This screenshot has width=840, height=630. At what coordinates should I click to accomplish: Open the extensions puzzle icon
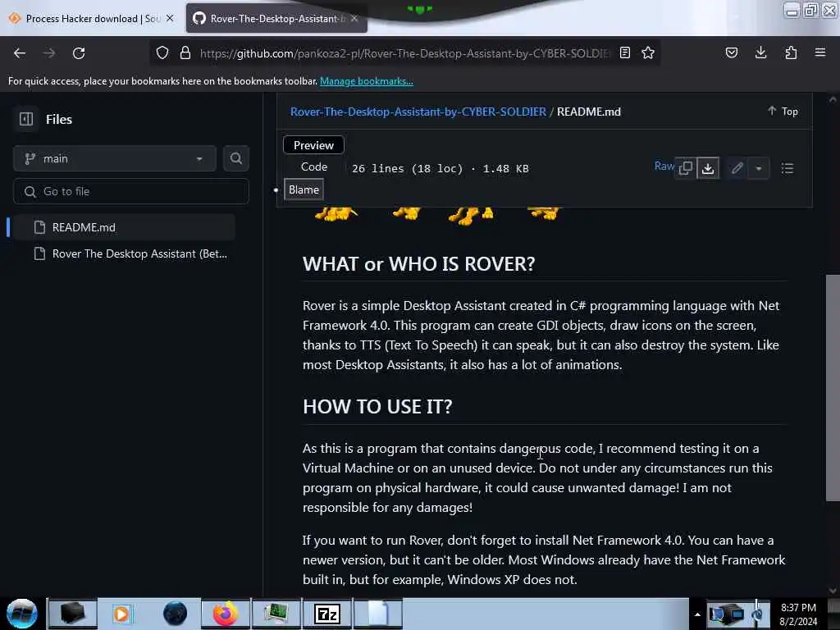tap(791, 52)
